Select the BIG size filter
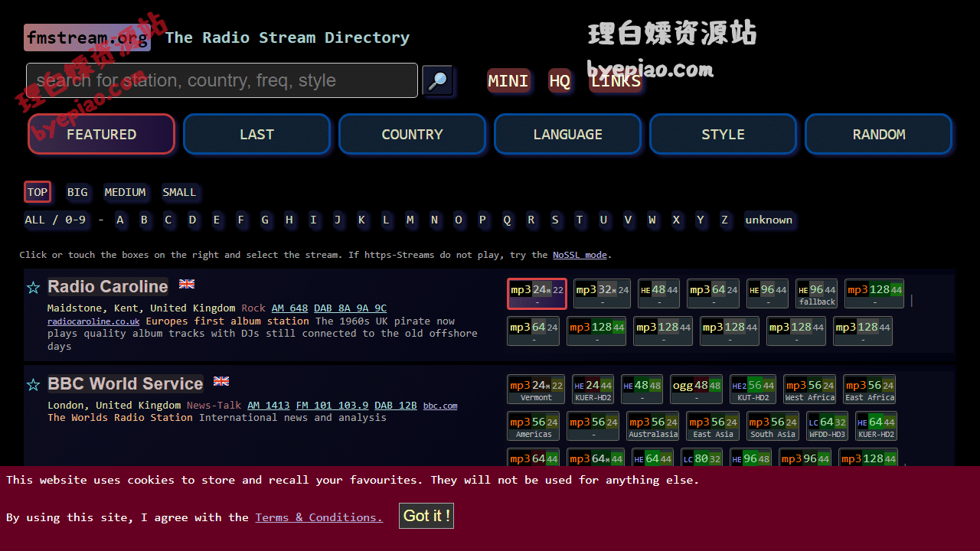The width and height of the screenshot is (980, 551). tap(77, 192)
